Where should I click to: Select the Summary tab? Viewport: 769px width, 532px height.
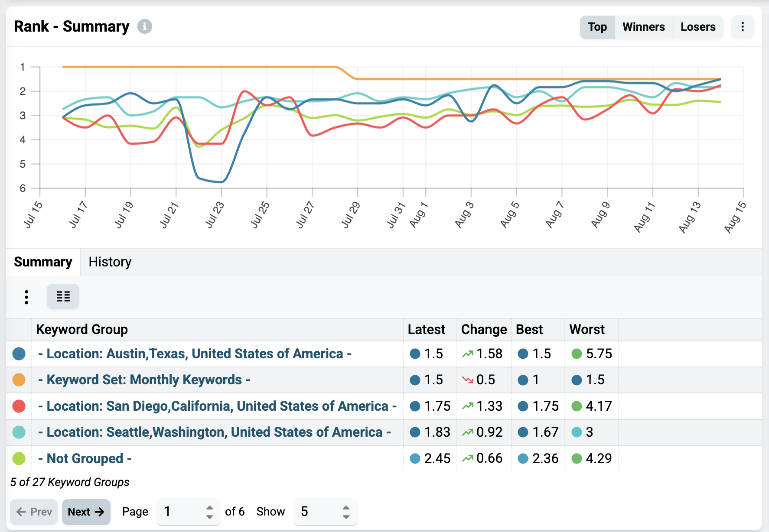43,262
